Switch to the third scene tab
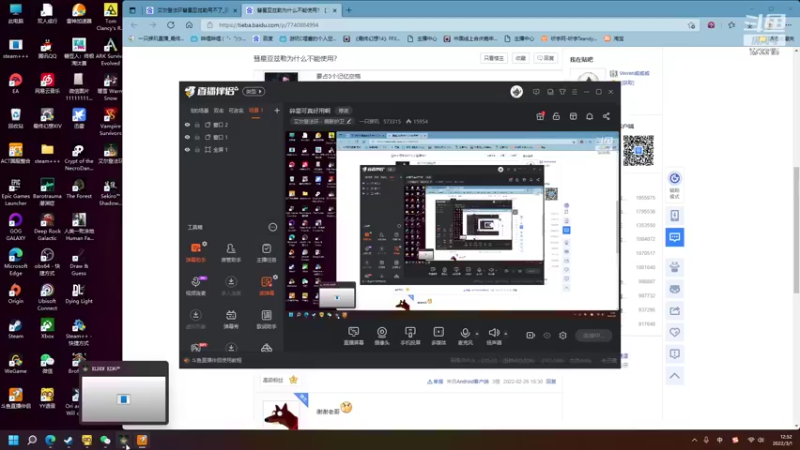The height and width of the screenshot is (450, 800). [x=236, y=111]
